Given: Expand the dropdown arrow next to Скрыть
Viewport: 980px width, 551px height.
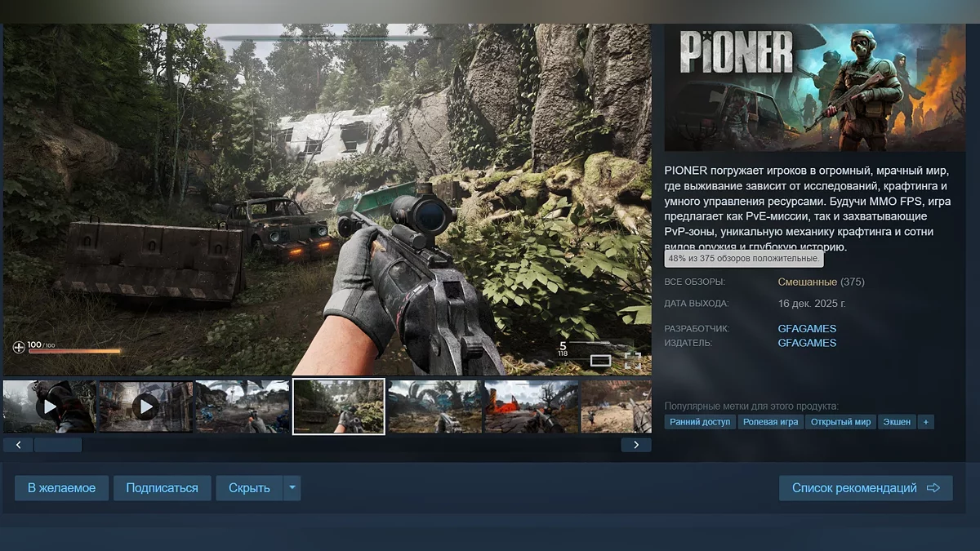Looking at the screenshot, I should tap(292, 488).
